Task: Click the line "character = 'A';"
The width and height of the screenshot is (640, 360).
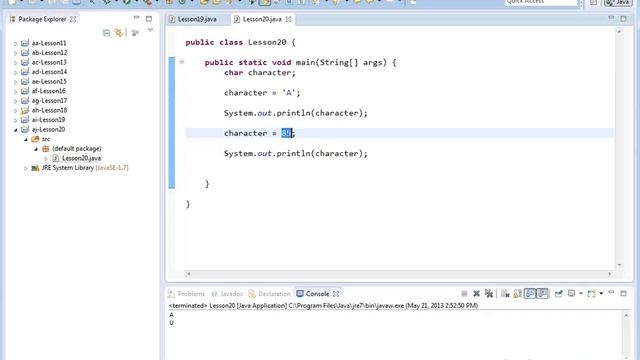Action: (x=262, y=93)
